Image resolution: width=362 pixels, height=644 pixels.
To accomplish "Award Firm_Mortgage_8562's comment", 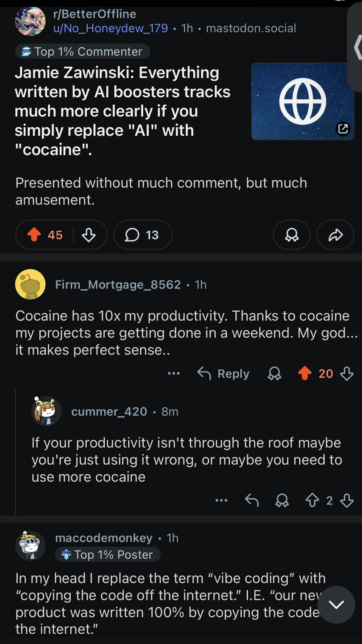I will click(x=274, y=374).
